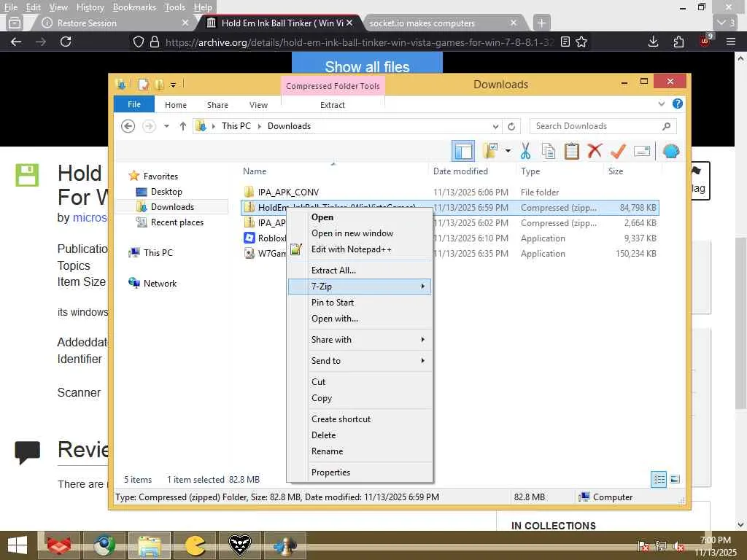747x560 pixels.
Task: Choose Edit with Notepad++
Action: (360, 249)
